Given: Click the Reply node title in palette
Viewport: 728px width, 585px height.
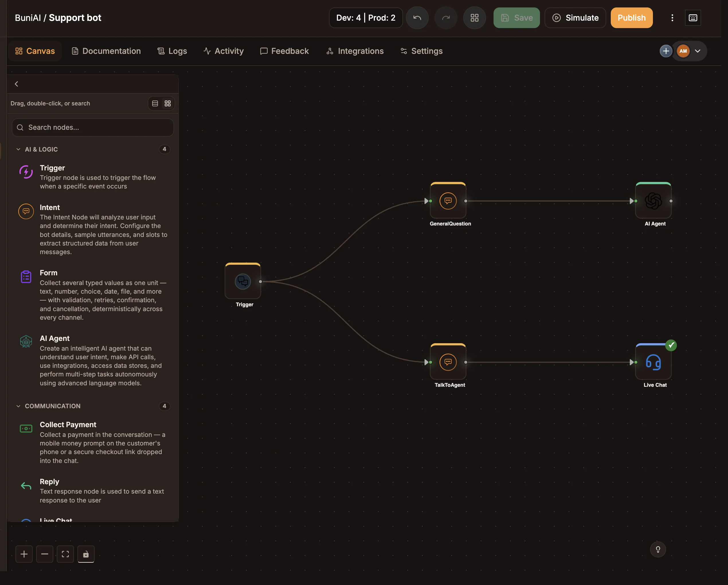Looking at the screenshot, I should coord(49,481).
